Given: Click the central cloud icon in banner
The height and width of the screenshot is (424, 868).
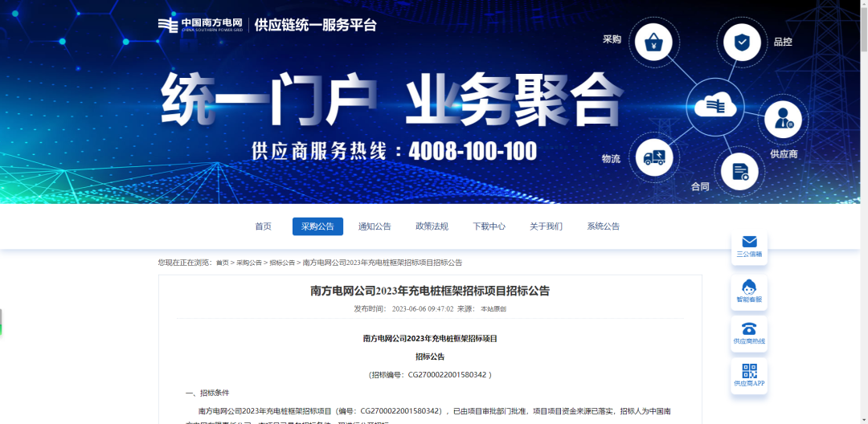Looking at the screenshot, I should pos(715,105).
